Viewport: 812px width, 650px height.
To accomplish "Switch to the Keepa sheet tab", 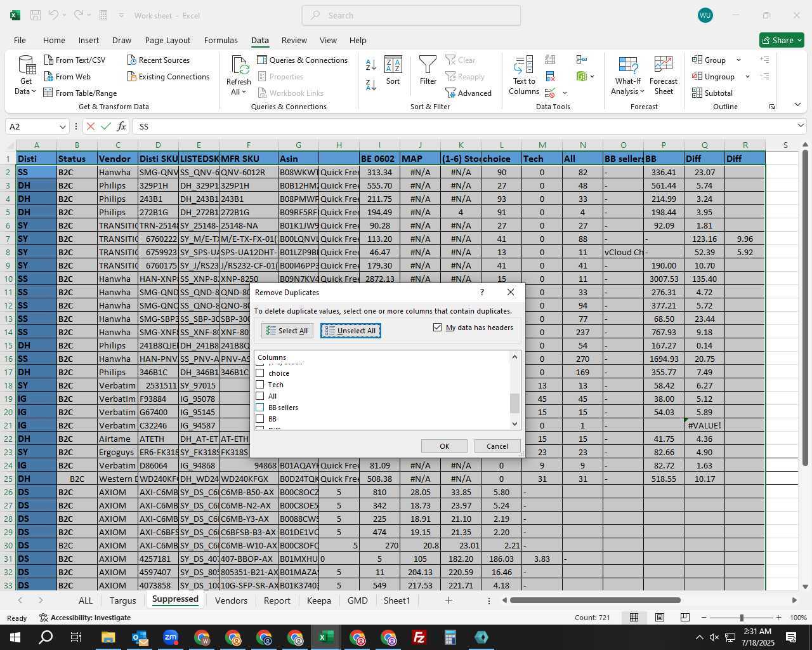I will click(318, 600).
